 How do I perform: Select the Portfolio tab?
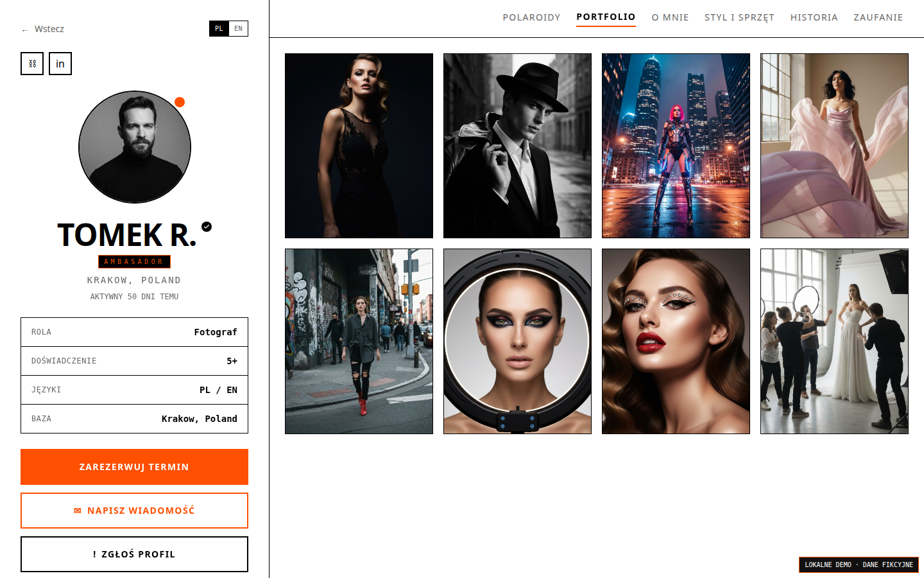(606, 17)
